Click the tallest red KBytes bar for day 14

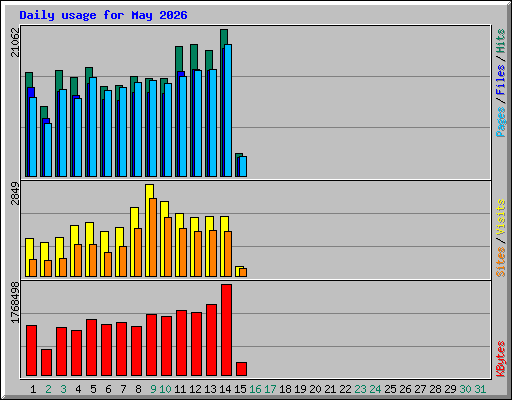click(x=226, y=330)
